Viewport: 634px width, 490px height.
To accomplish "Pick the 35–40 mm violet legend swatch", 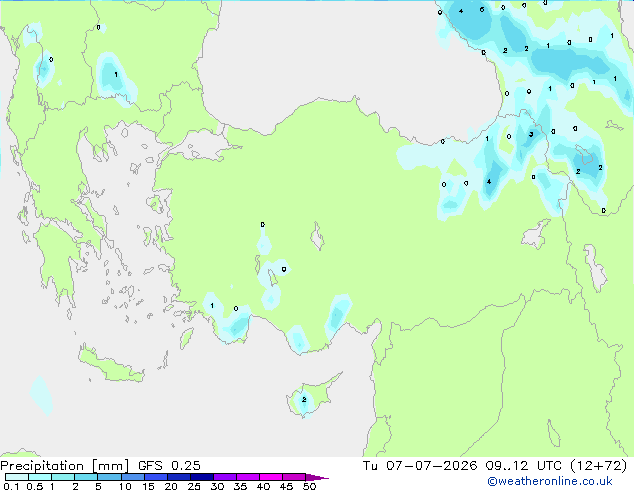I will pyautogui.click(x=248, y=477).
